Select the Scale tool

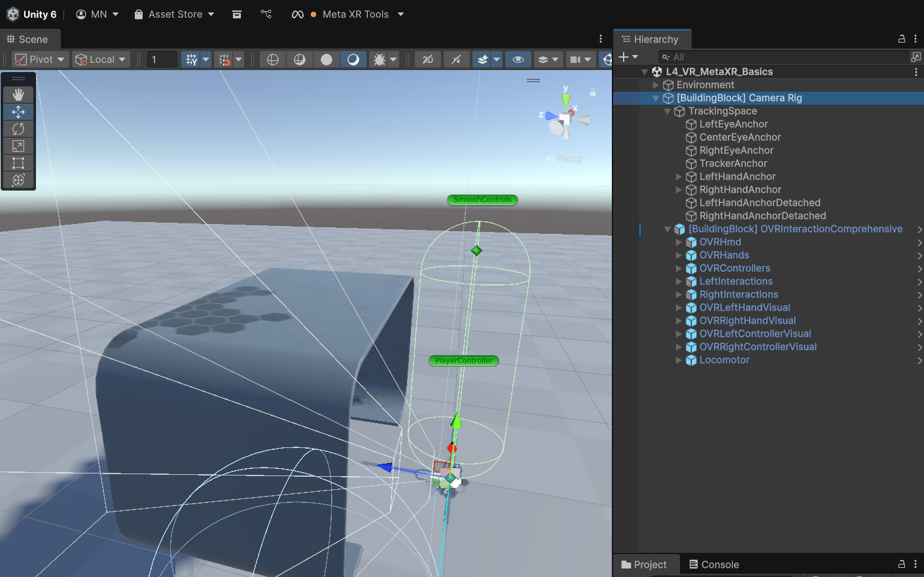point(18,146)
